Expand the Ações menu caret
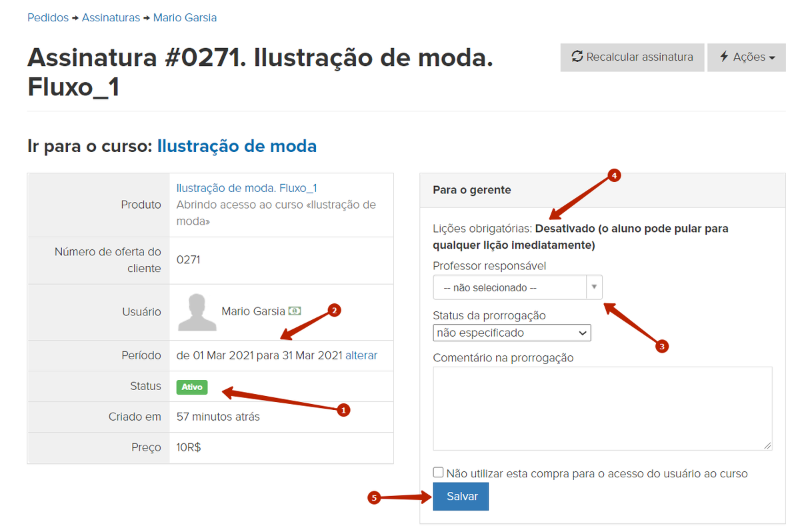Screen dimensions: 800x532 coord(772,58)
